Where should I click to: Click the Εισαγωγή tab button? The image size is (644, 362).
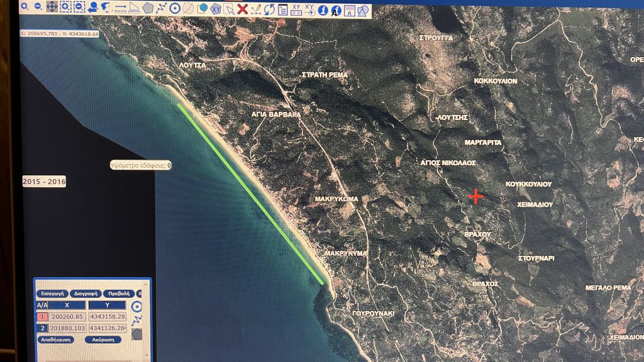(52, 293)
